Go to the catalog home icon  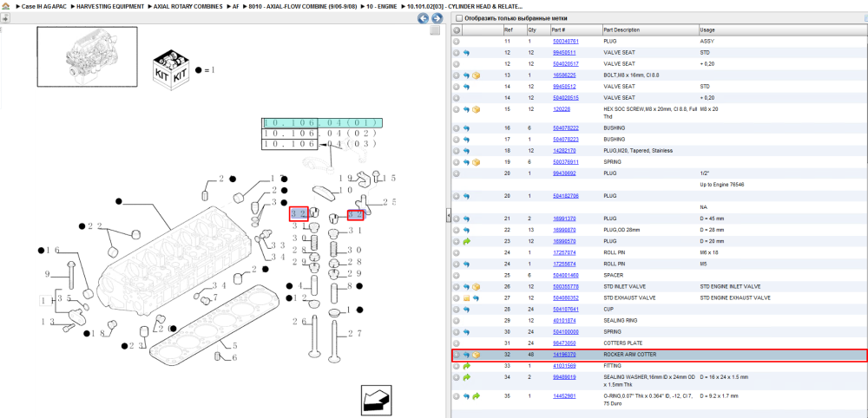[6, 6]
